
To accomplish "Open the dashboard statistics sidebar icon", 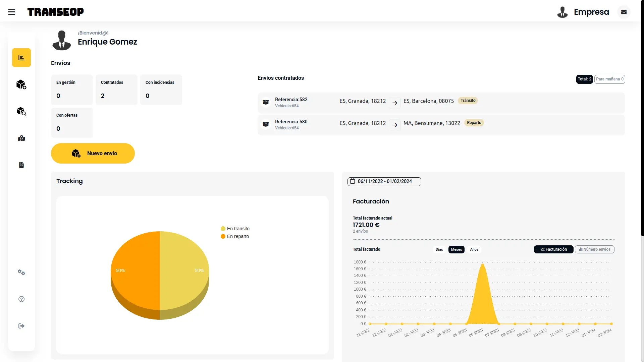I will pyautogui.click(x=21, y=58).
